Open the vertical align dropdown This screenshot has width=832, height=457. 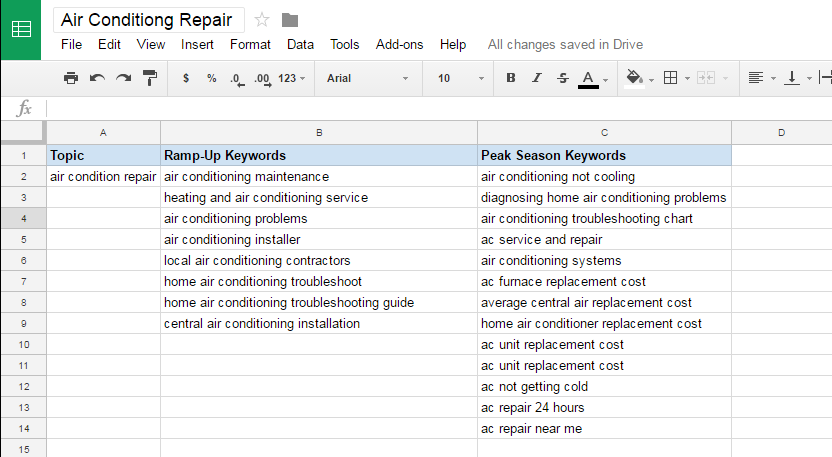pos(798,78)
